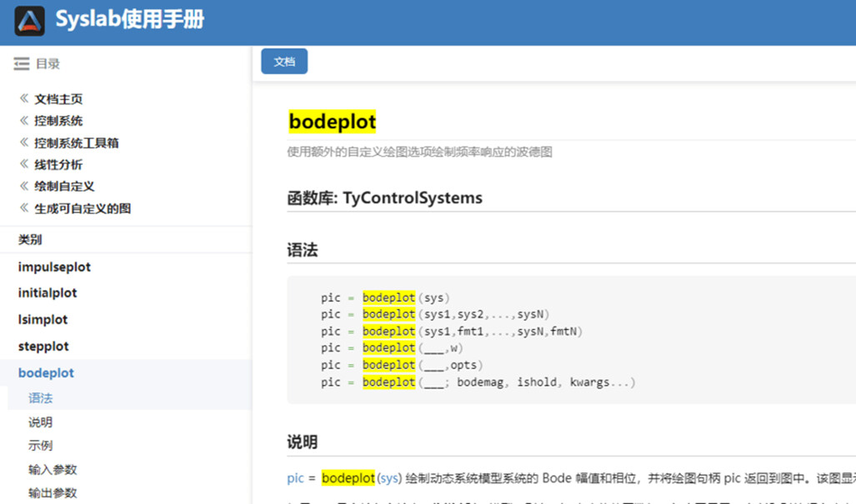
Task: Jump to 输出参数 section in sidebar
Action: 53,492
